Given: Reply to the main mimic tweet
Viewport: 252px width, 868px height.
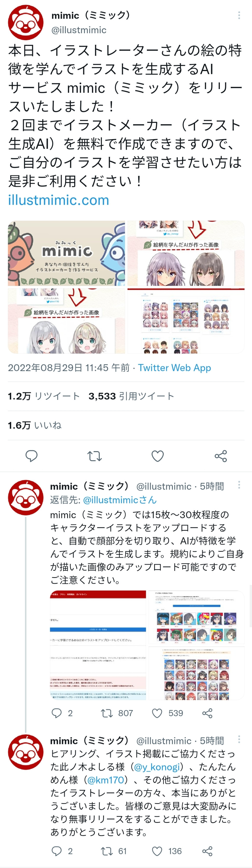Looking at the screenshot, I should point(31,456).
